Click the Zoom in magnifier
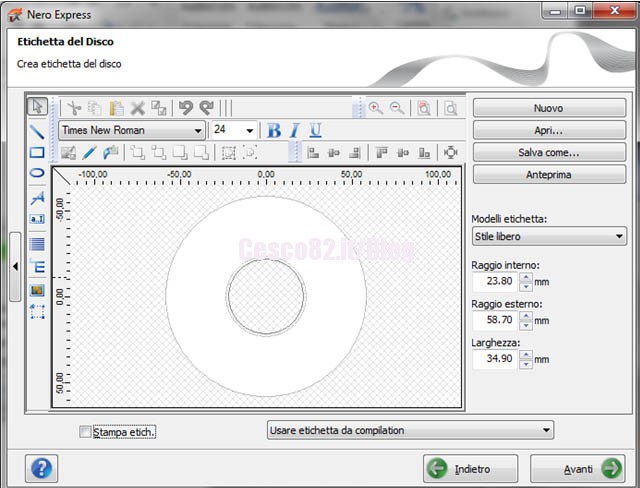 (x=376, y=108)
